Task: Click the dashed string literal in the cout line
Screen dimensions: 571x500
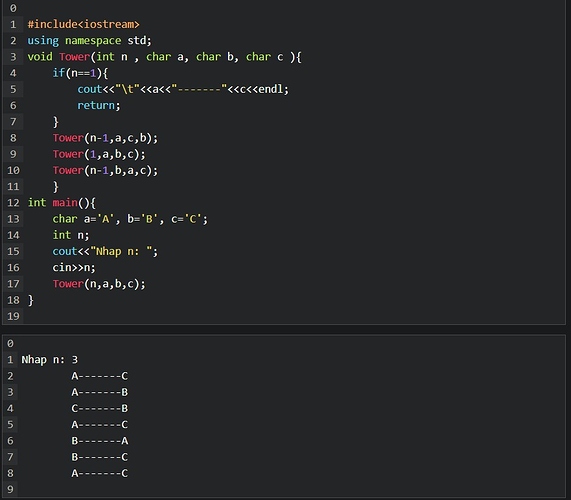Action: [199, 89]
